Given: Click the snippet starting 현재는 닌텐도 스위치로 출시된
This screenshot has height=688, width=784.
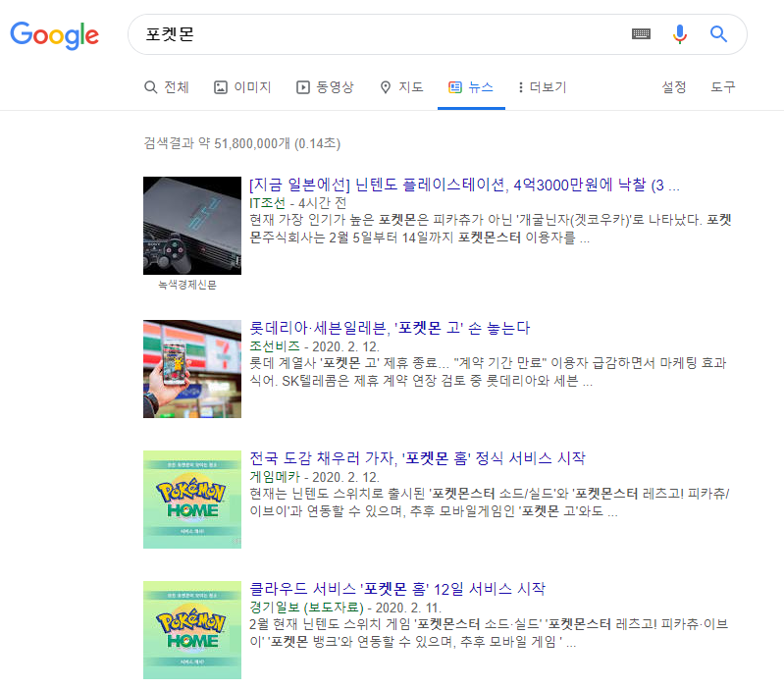Looking at the screenshot, I should pyautogui.click(x=489, y=503).
